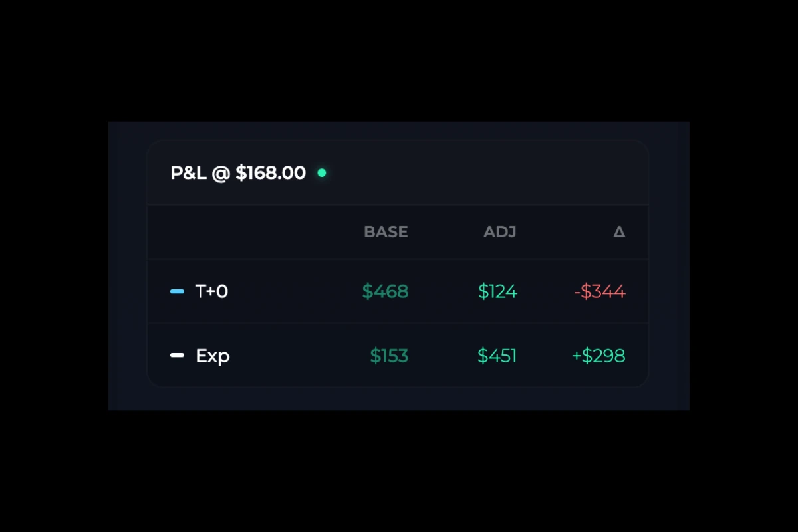The image size is (798, 532).
Task: Select the Exp row label
Action: (212, 356)
